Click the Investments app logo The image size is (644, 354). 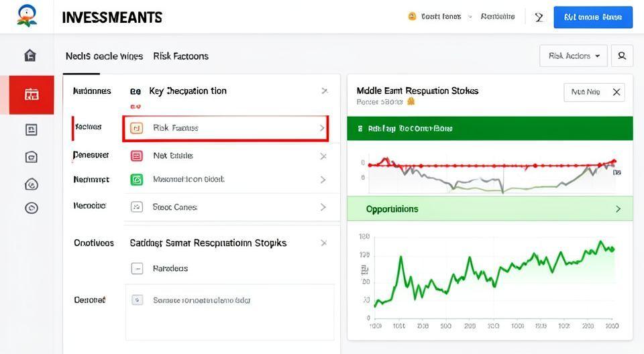coord(28,16)
